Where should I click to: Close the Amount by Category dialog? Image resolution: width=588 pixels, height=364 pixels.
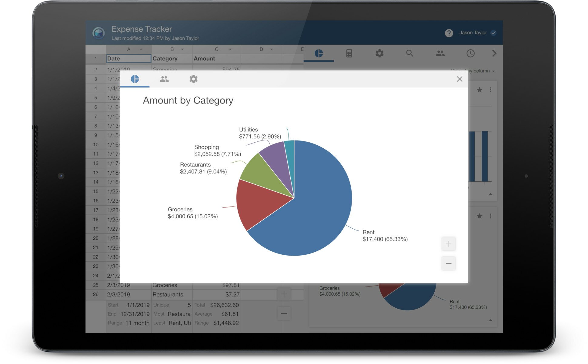click(459, 79)
